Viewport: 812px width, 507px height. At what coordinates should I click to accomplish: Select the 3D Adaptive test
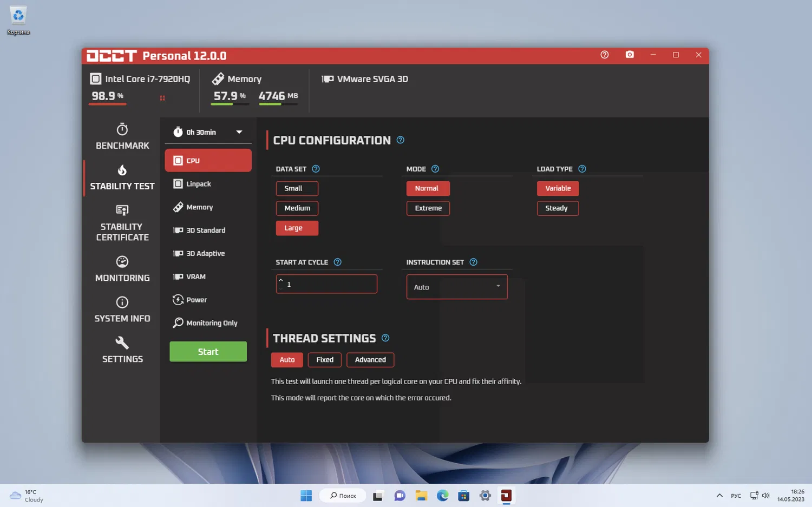pyautogui.click(x=208, y=253)
